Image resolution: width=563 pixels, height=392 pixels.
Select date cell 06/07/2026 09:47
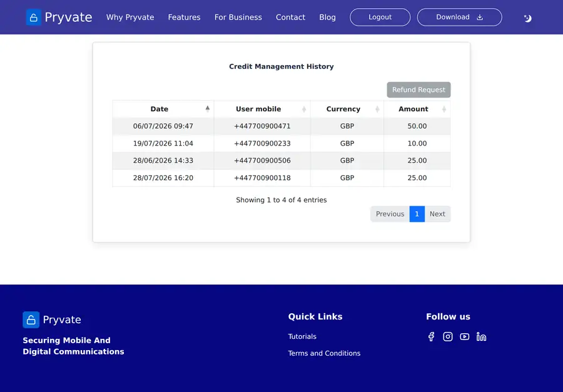pyautogui.click(x=163, y=126)
